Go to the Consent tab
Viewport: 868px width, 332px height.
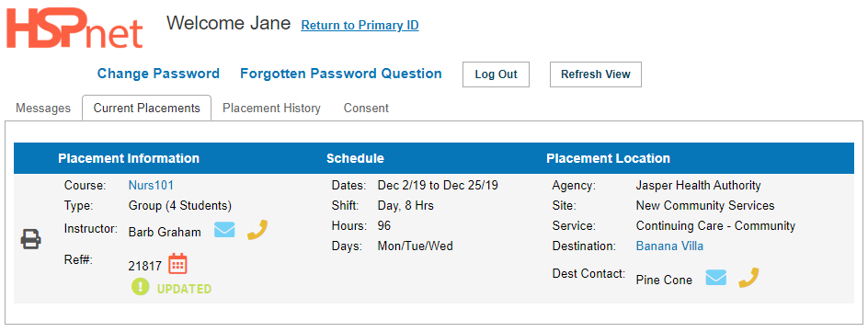point(366,108)
